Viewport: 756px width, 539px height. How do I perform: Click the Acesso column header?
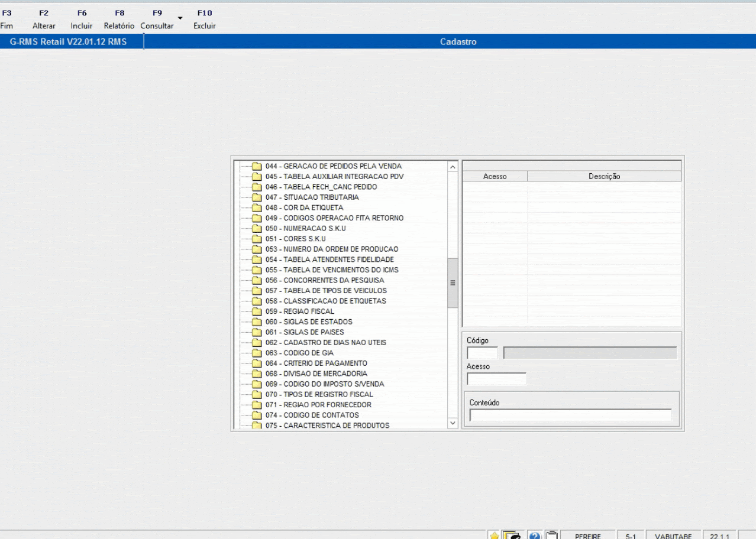coord(495,176)
